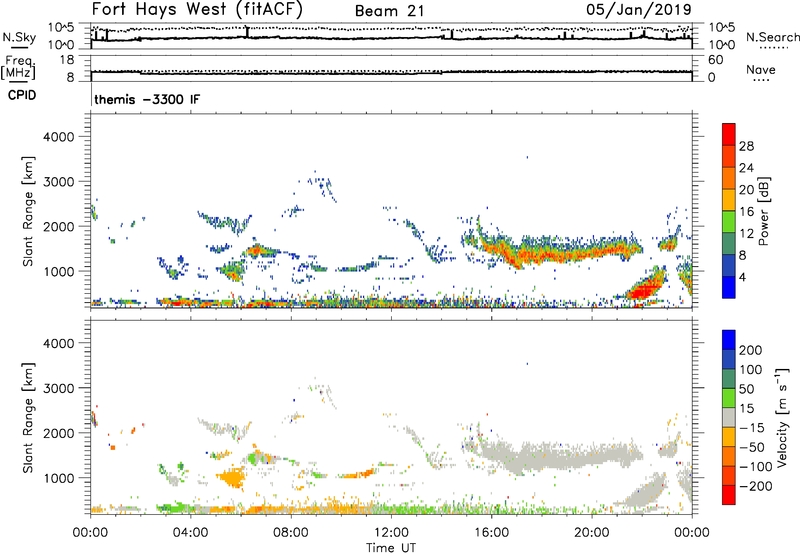Click the '200' Velocity colorbar value

coord(751,350)
